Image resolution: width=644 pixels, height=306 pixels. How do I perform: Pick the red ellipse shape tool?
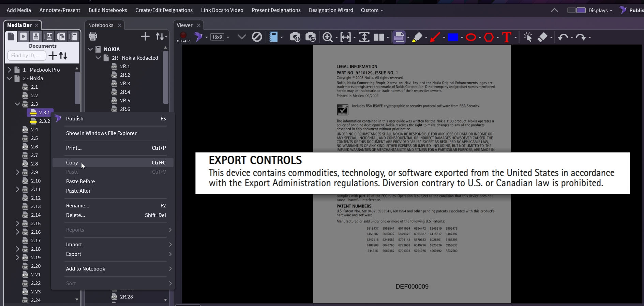tap(471, 37)
